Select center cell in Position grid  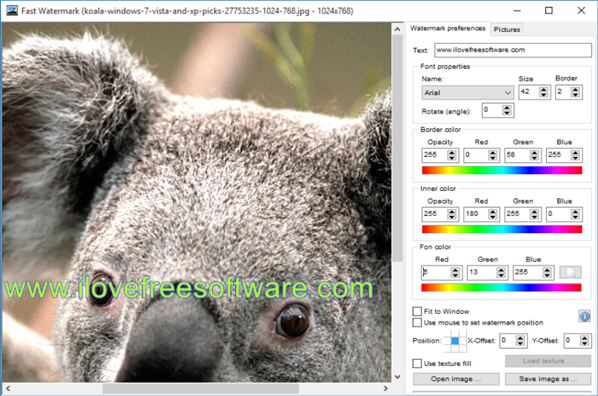(x=455, y=341)
